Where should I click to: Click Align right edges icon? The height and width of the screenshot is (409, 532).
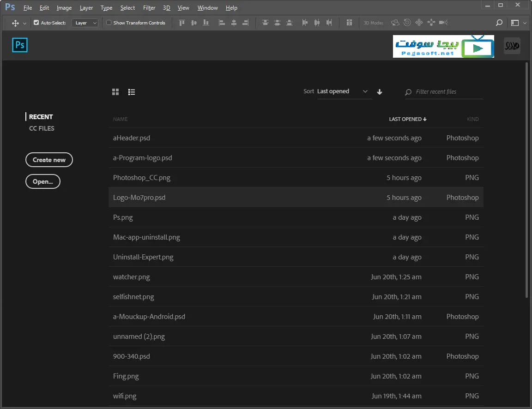point(246,23)
